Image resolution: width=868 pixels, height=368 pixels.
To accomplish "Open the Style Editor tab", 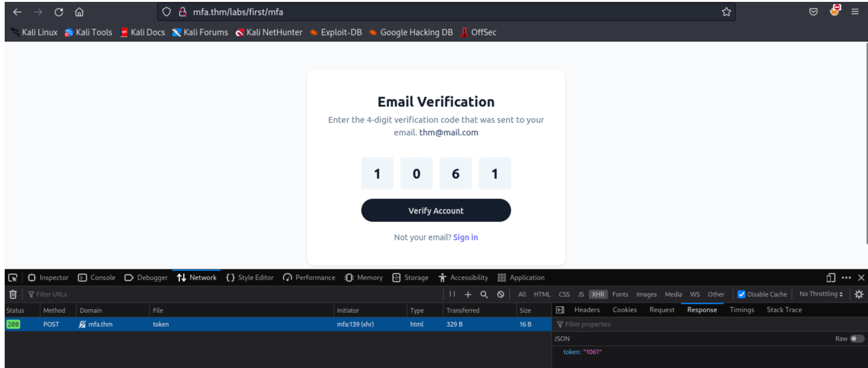I will [x=250, y=278].
